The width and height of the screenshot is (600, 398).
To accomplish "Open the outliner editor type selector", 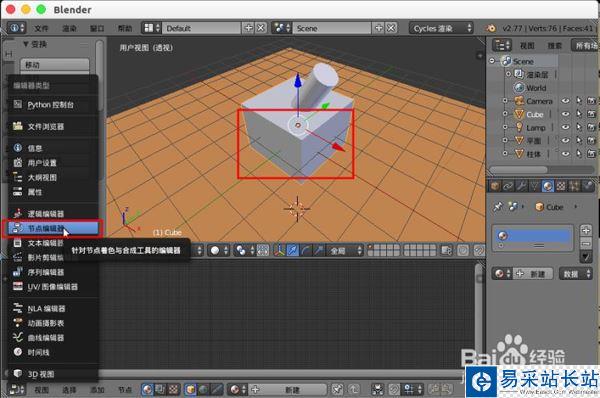I will pos(501,46).
